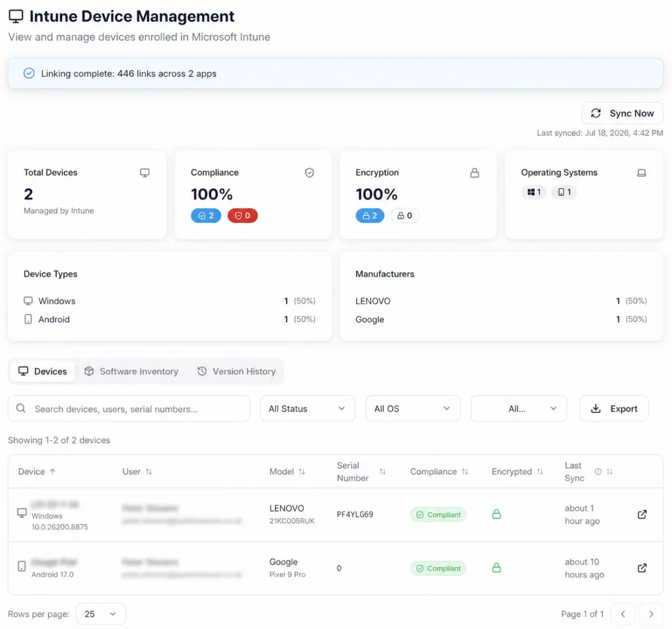The image size is (672, 629).
Task: Click Google in Manufacturers list
Action: coord(370,319)
